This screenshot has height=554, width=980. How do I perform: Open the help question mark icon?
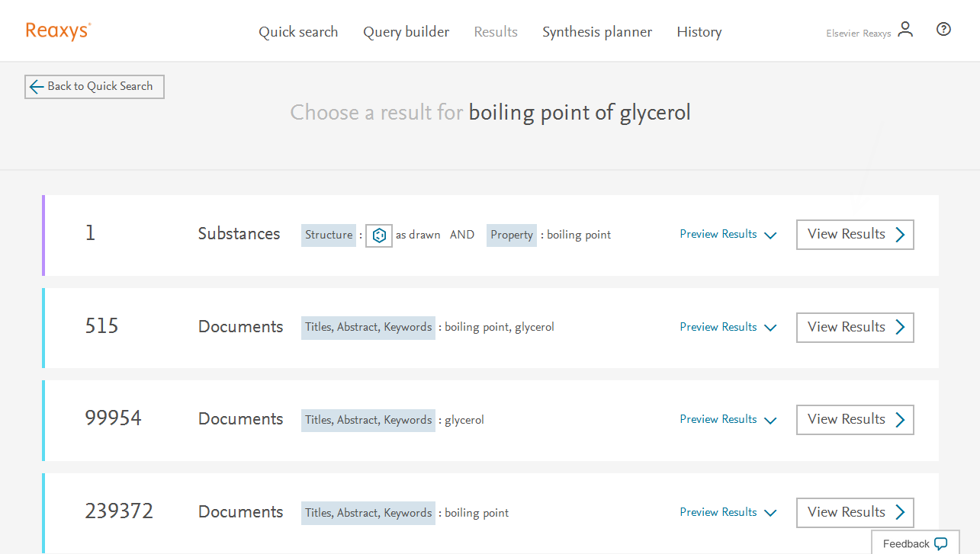click(943, 30)
